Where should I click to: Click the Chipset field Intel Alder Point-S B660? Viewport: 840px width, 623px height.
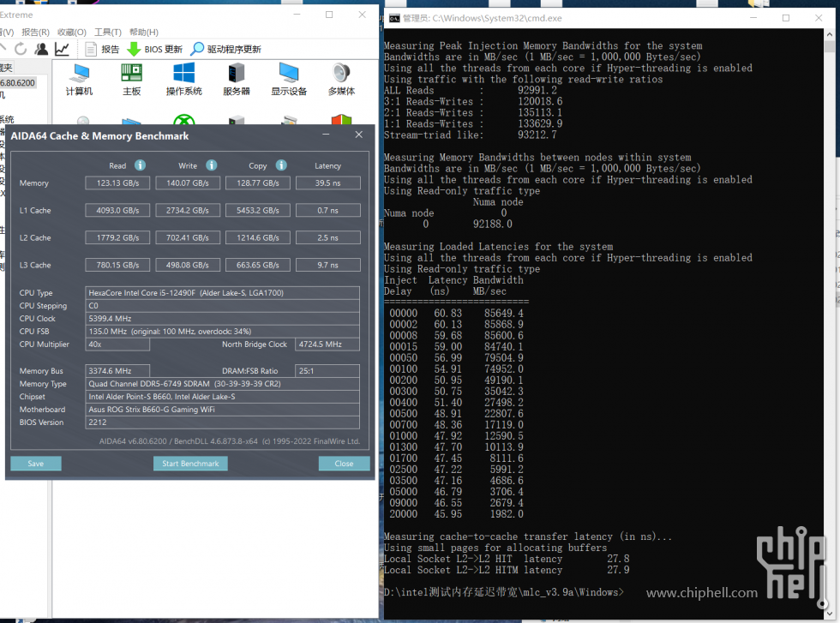222,397
